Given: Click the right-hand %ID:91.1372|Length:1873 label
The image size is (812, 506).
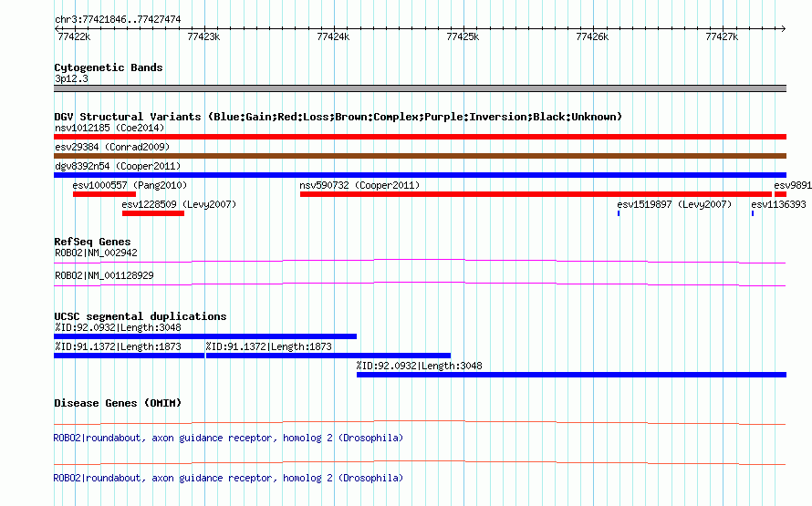Looking at the screenshot, I should [269, 346].
